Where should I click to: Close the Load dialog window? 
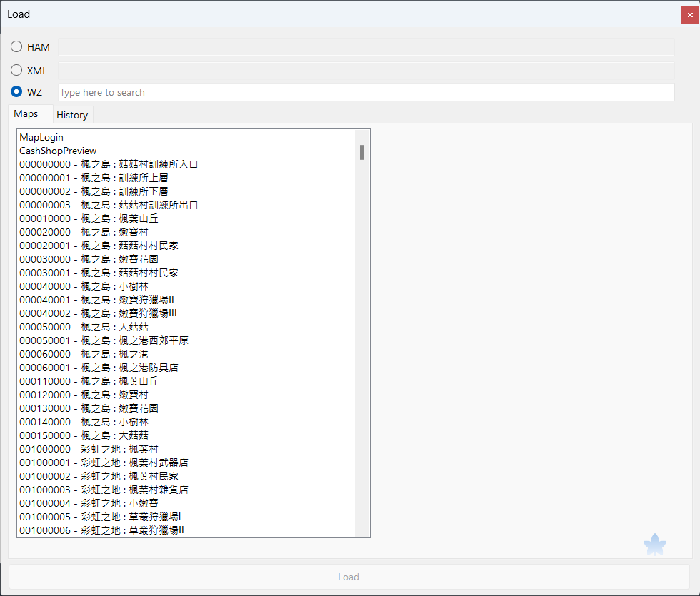690,15
